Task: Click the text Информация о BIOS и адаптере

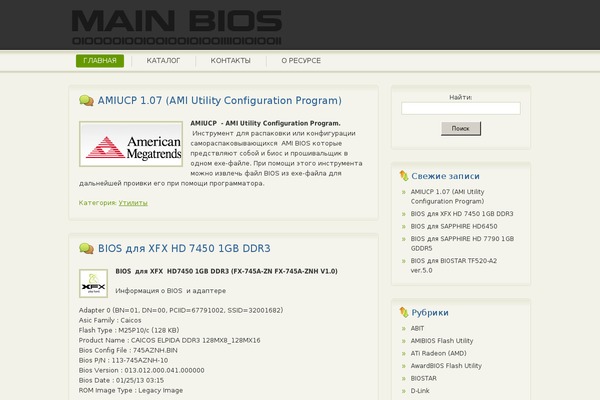Action: point(171,291)
